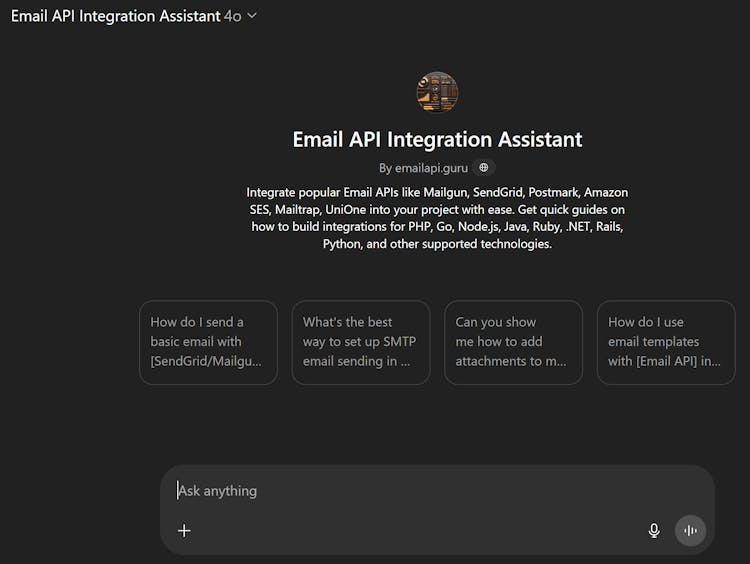This screenshot has width=750, height=564.
Task: Expand the chevron next to 4o
Action: click(x=252, y=16)
